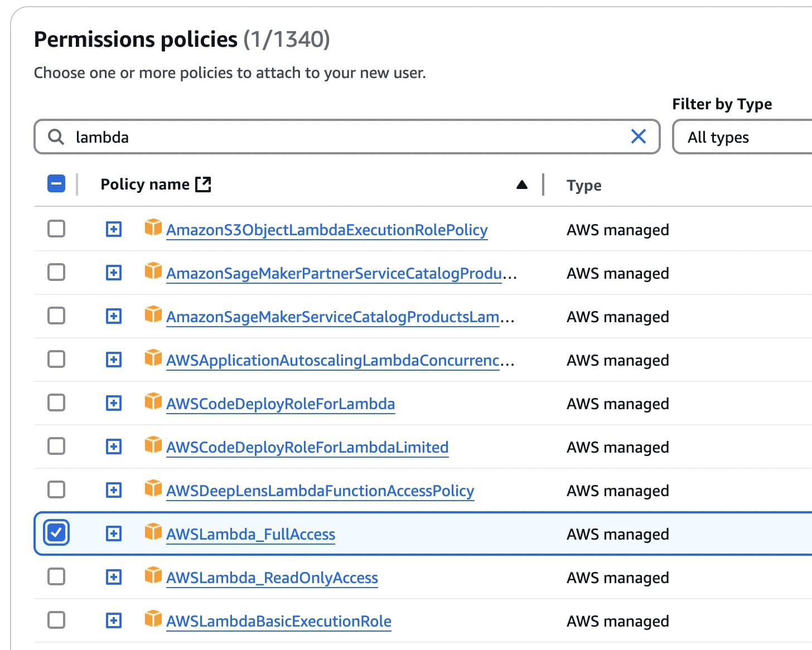This screenshot has height=650, width=812.
Task: Open external link icon beside Policy name
Action: [203, 184]
